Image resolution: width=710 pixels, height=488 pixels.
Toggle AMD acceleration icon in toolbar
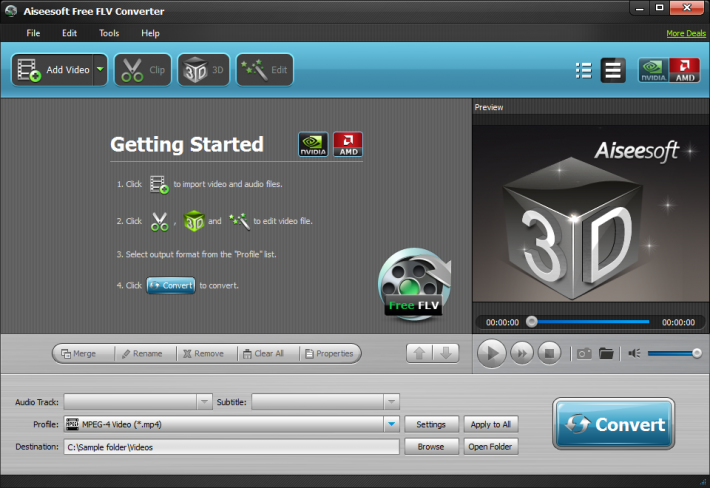click(x=685, y=71)
